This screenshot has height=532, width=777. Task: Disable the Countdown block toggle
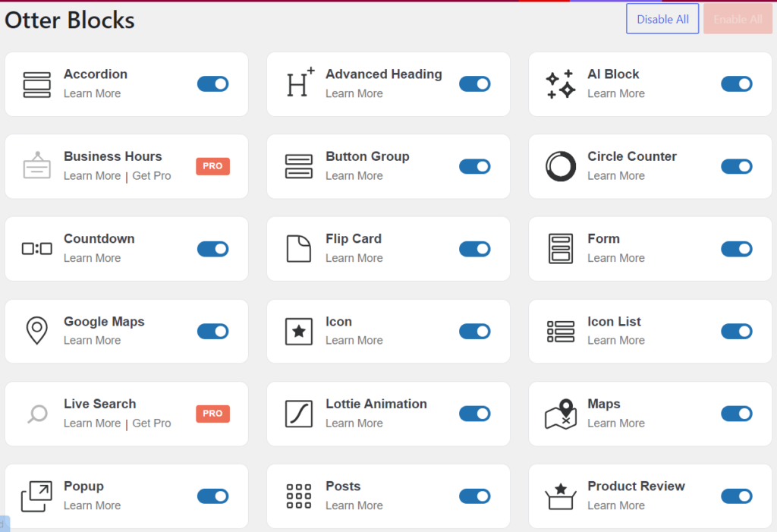tap(213, 249)
